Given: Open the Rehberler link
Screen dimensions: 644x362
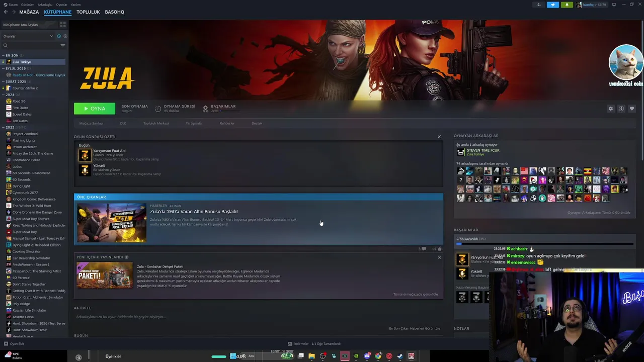Looking at the screenshot, I should [x=227, y=123].
